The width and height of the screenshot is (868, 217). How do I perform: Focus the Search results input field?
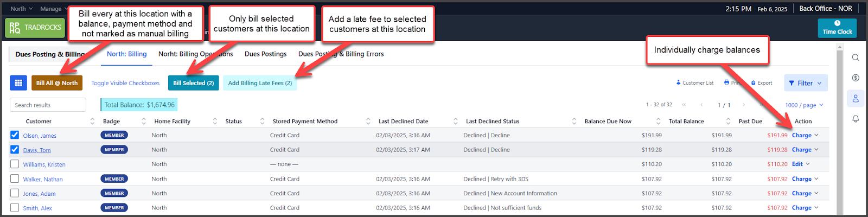pyautogui.click(x=48, y=105)
